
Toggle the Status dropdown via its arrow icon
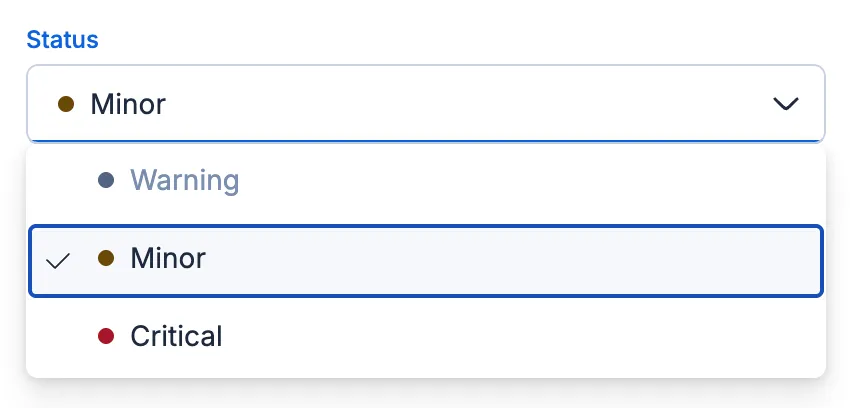[x=787, y=103]
